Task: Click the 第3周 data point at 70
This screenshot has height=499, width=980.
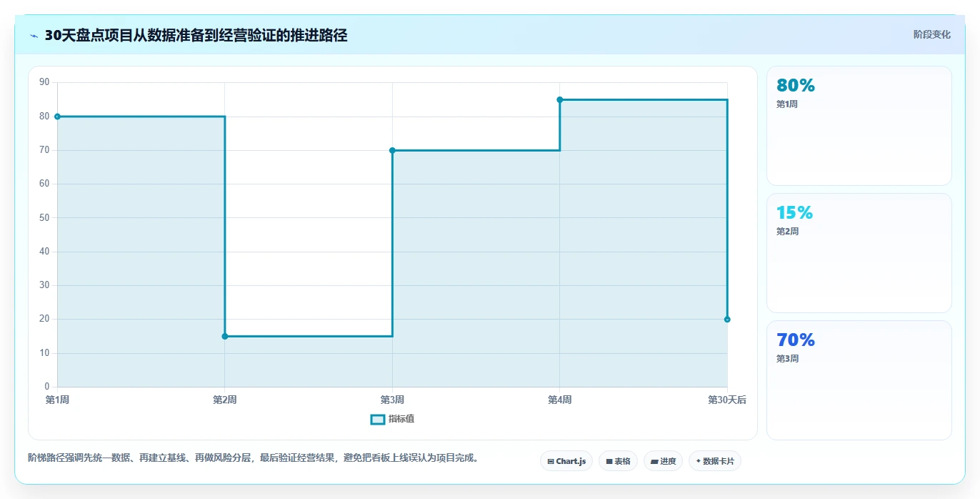Action: 392,150
